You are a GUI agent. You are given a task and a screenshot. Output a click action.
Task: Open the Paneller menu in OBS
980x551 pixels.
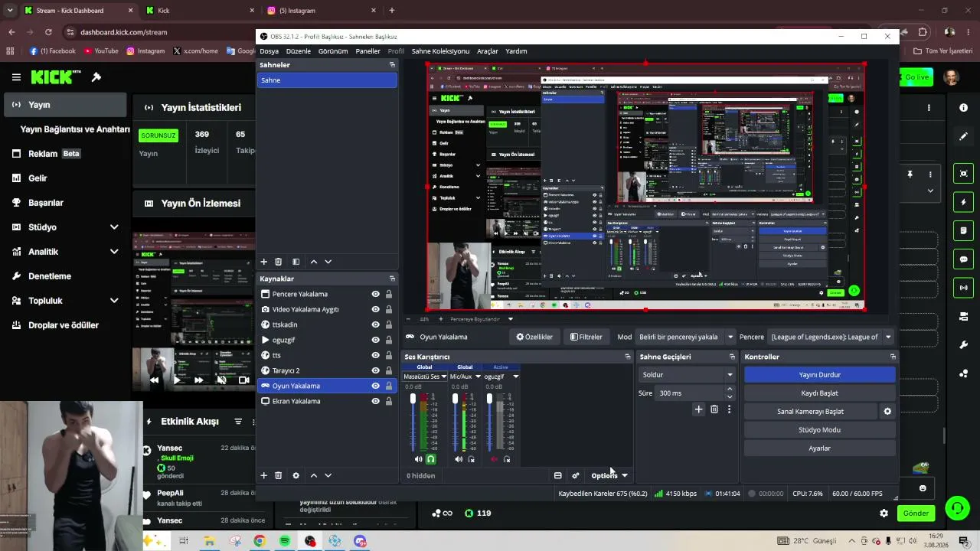coord(368,51)
